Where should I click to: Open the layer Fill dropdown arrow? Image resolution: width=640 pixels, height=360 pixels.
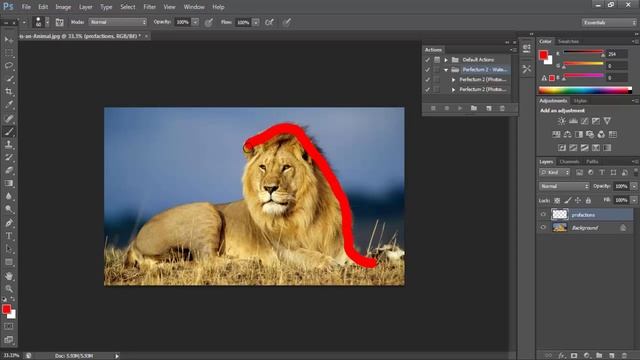click(634, 200)
